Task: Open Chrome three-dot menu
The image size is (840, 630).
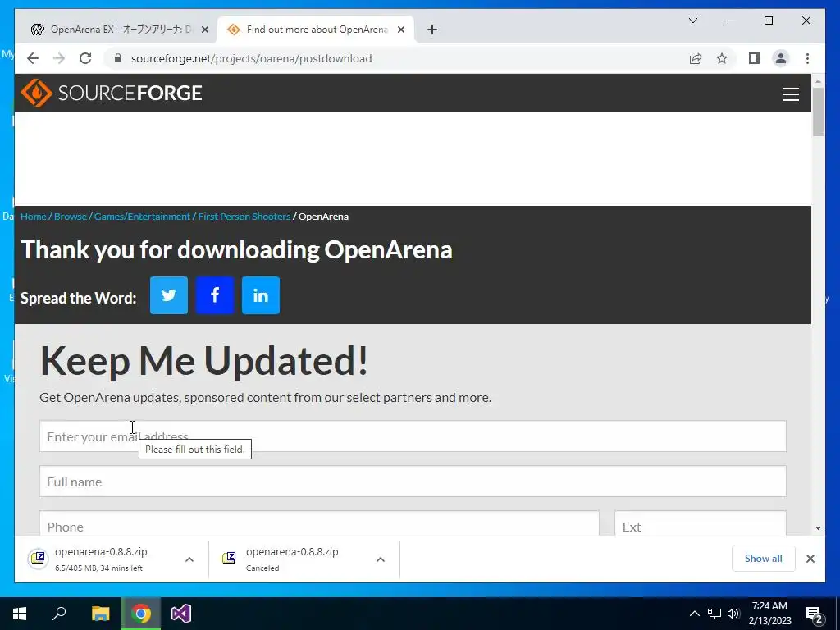Action: pos(807,58)
